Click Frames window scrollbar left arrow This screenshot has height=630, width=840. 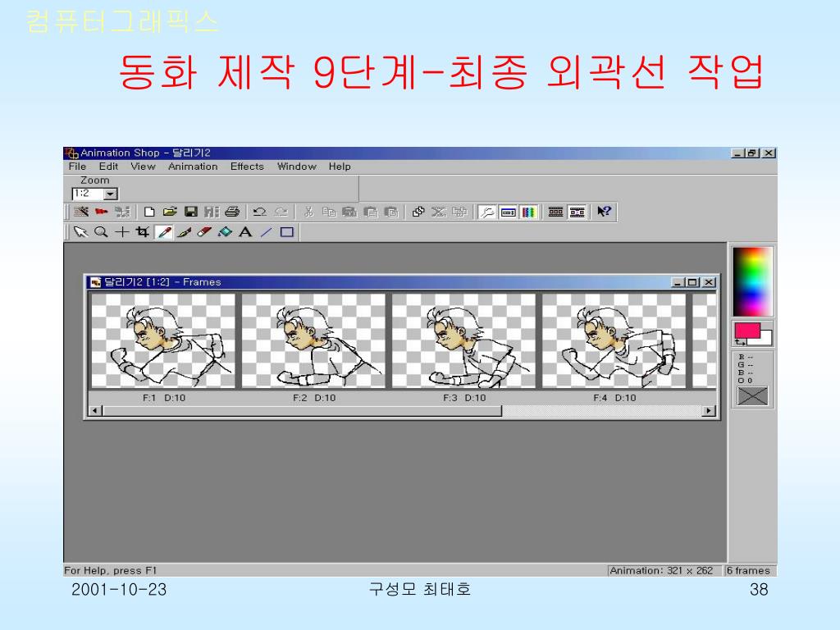point(95,411)
